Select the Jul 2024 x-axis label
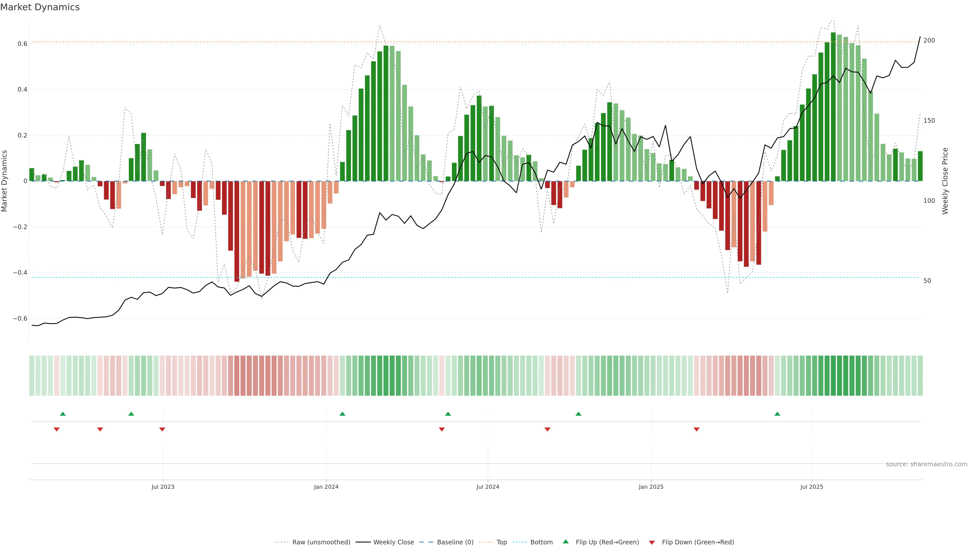Image resolution: width=980 pixels, height=551 pixels. (x=488, y=487)
